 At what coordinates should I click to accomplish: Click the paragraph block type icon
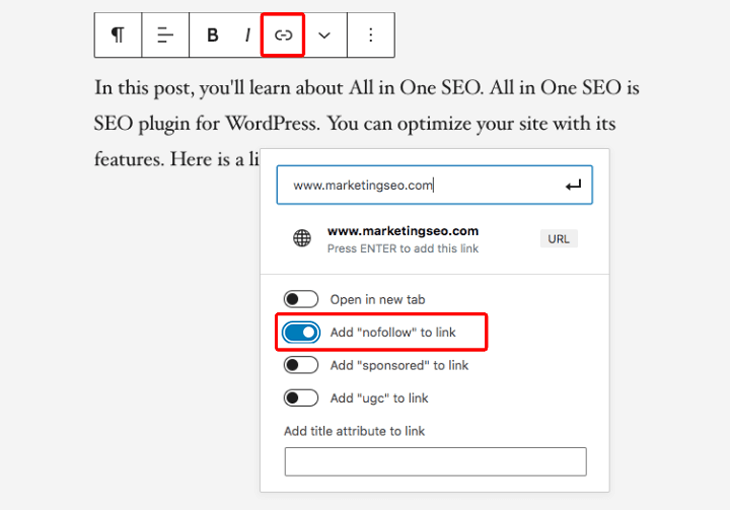coord(118,35)
